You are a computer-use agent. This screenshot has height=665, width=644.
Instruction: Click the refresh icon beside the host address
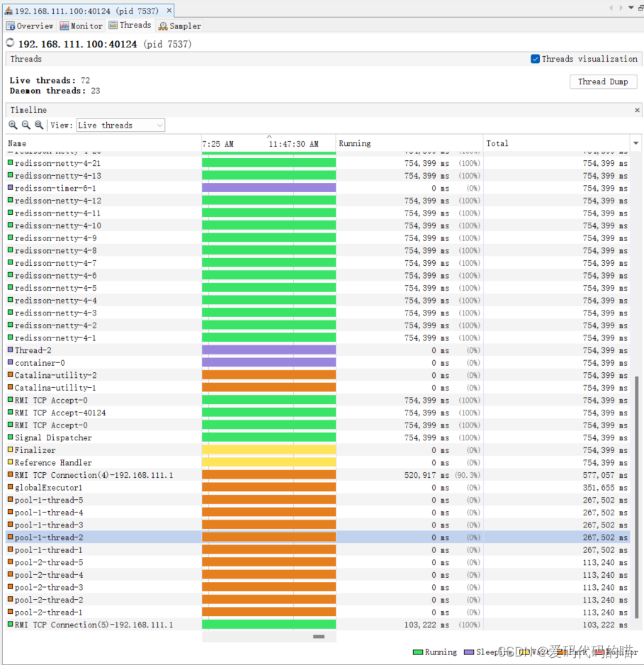pos(9,43)
